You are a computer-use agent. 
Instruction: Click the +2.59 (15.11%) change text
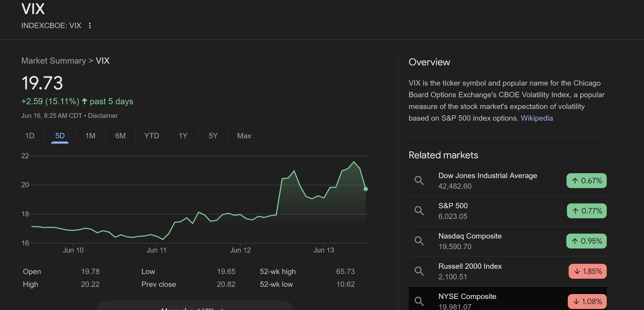[x=50, y=101]
